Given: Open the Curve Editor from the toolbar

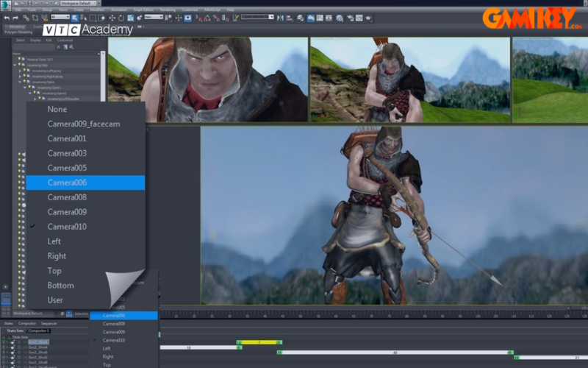Looking at the screenshot, I should tap(320, 18).
